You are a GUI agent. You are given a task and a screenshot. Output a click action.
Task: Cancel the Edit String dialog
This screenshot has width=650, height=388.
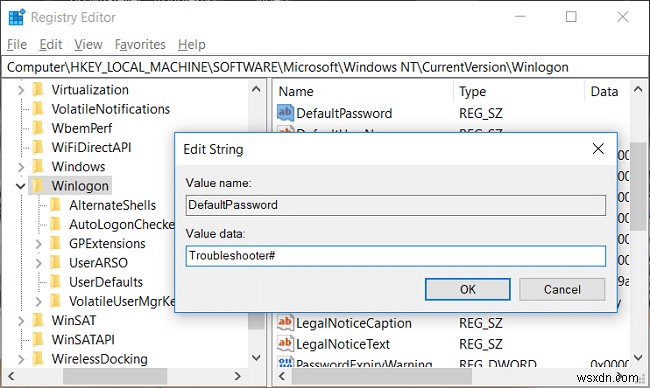tap(562, 289)
